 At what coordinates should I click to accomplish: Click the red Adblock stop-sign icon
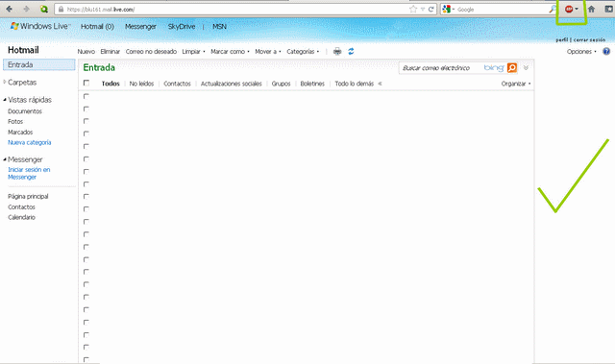click(569, 9)
